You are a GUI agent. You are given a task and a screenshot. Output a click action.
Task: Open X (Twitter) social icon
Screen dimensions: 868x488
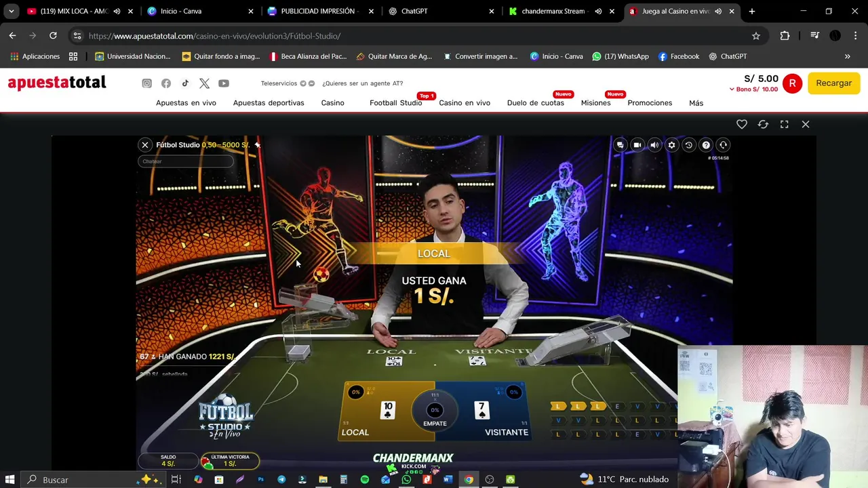click(x=204, y=83)
